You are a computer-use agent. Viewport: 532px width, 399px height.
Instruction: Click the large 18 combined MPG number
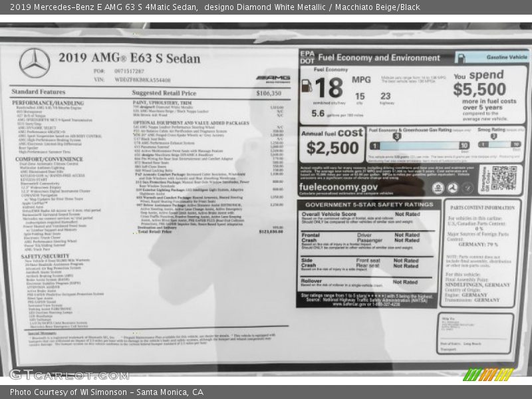[x=329, y=88]
